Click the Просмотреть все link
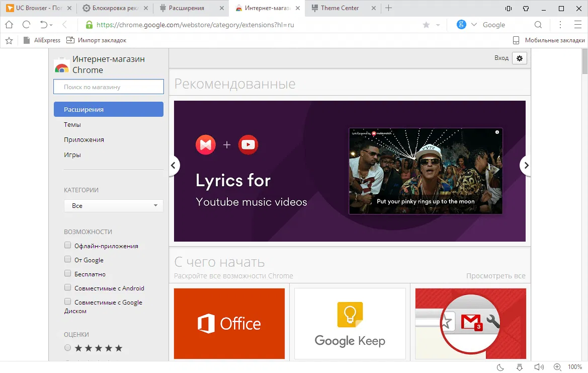The width and height of the screenshot is (588, 373). click(495, 276)
